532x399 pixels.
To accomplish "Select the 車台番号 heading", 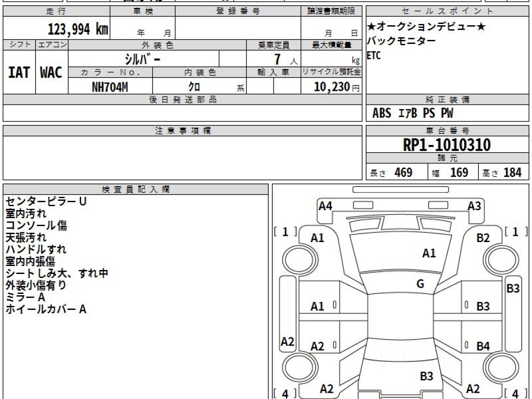I will [447, 131].
